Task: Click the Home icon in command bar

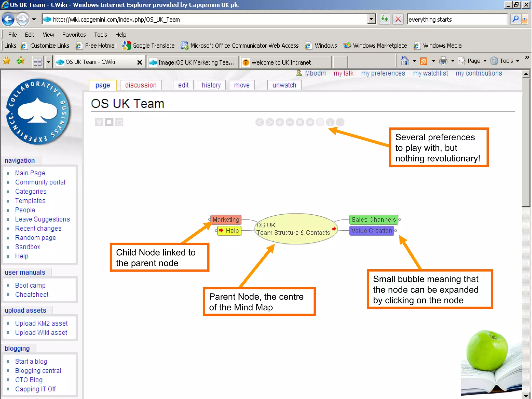Action: coord(404,61)
